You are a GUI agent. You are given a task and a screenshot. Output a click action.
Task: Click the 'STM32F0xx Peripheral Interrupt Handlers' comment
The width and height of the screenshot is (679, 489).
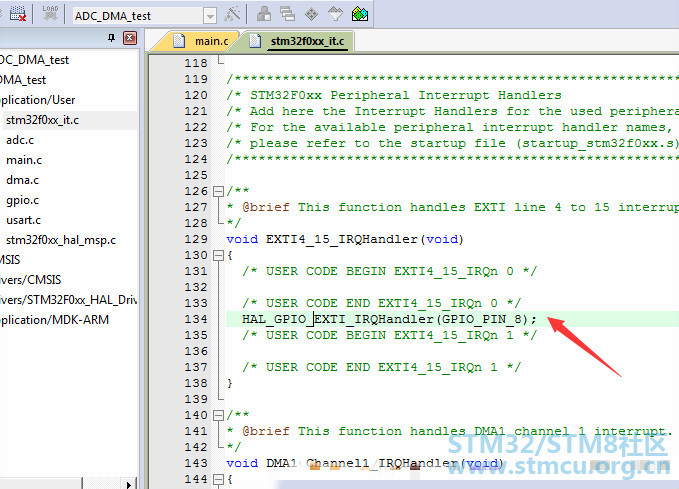tap(394, 95)
